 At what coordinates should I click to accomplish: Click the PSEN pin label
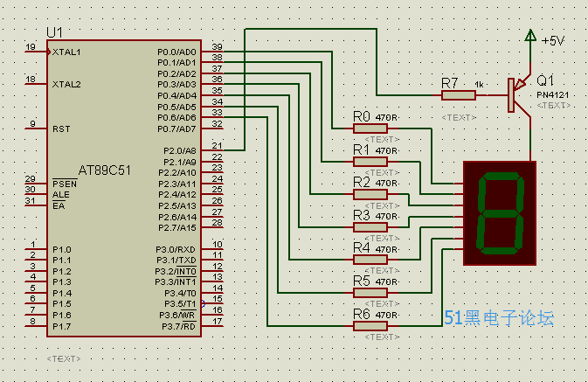(65, 184)
